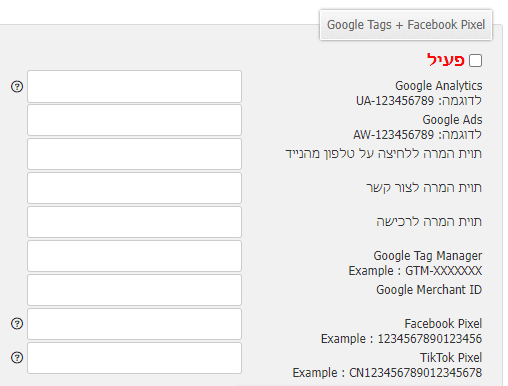508x386 pixels.
Task: Focus the Google Tag Manager input field
Action: (x=134, y=256)
